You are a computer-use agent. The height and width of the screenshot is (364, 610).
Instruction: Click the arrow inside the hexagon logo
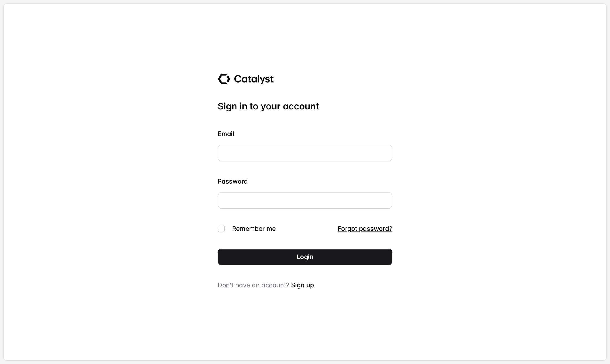[227, 79]
